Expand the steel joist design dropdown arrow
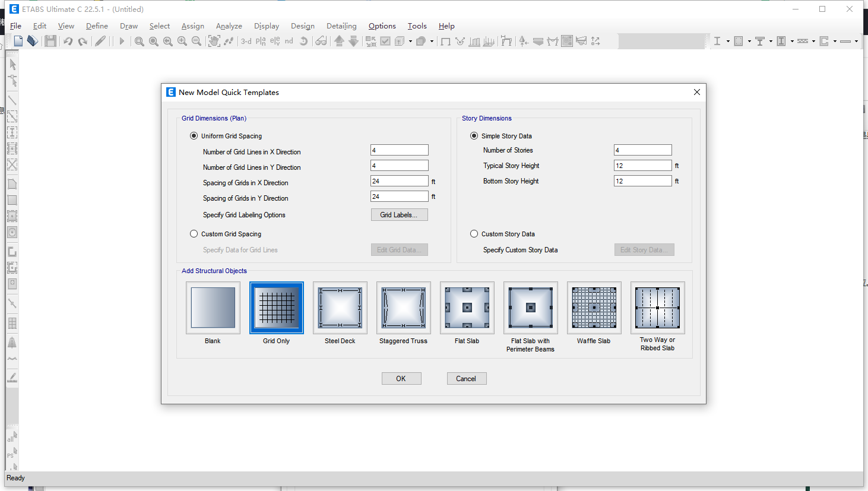The image size is (868, 491). pyautogui.click(x=813, y=41)
